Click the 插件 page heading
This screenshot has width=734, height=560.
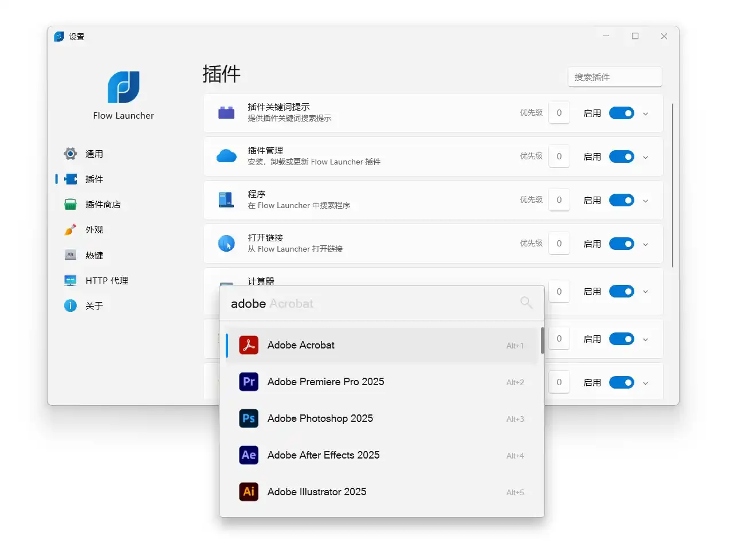click(x=221, y=74)
